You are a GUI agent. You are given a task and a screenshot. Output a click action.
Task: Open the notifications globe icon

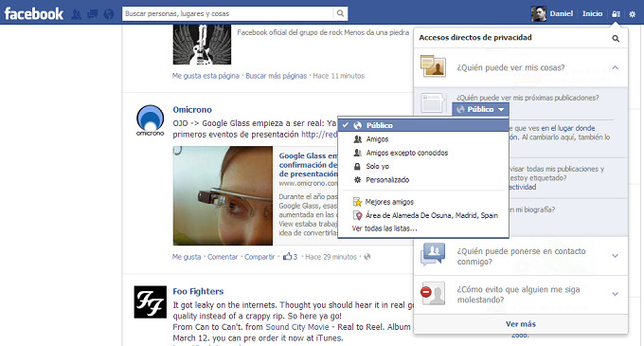click(x=109, y=14)
